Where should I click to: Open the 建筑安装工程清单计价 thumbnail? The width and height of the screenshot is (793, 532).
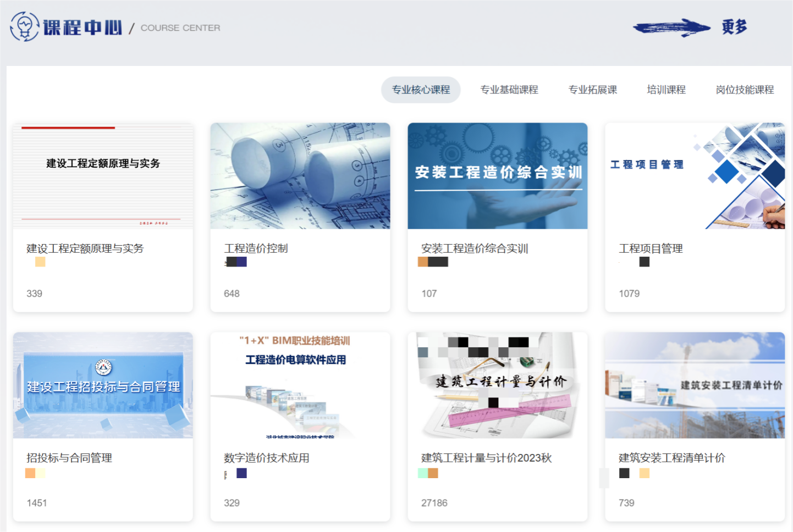coord(695,385)
